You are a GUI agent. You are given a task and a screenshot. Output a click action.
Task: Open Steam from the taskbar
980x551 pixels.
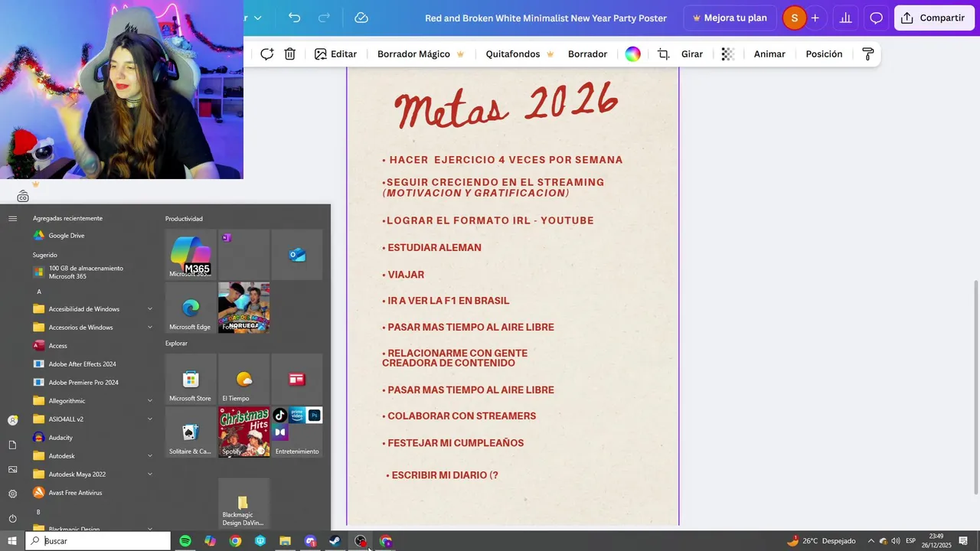pos(335,541)
